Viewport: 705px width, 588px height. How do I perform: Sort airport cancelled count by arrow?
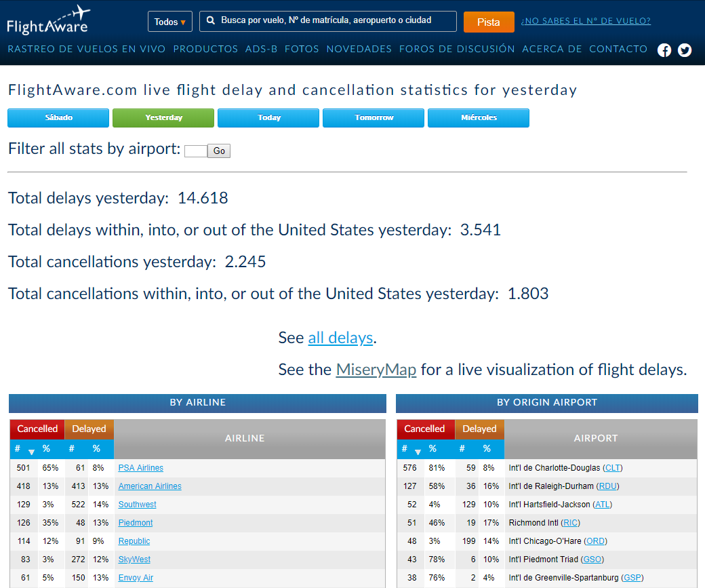418,452
